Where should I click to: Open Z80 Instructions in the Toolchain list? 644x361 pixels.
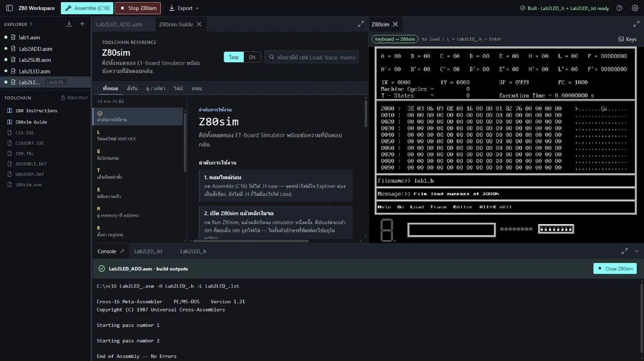(x=45, y=111)
